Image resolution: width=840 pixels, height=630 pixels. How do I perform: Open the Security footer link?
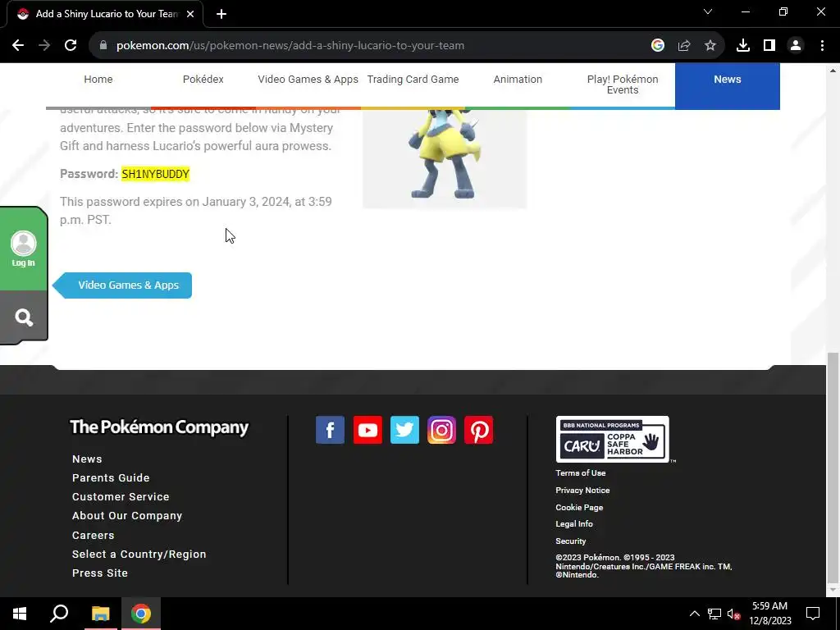(571, 541)
